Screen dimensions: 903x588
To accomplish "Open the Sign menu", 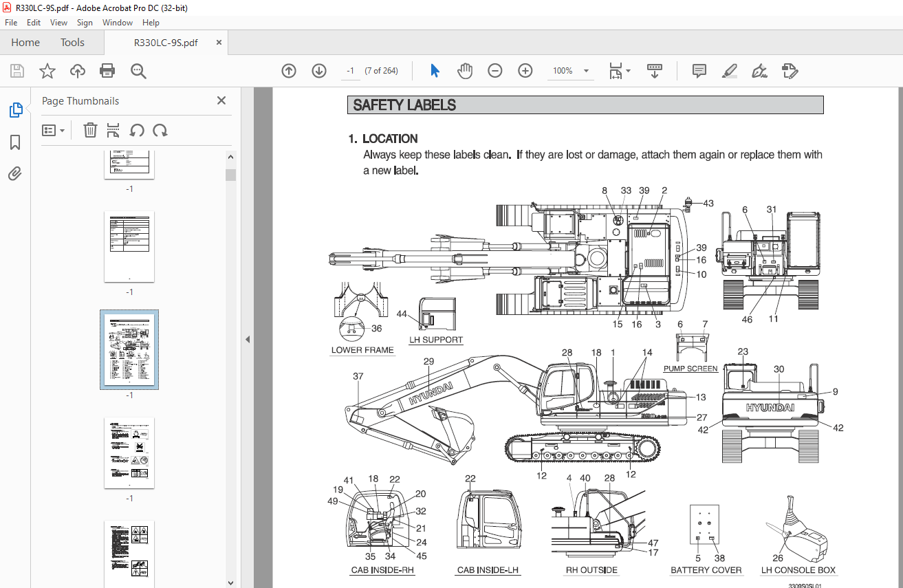I will click(85, 23).
